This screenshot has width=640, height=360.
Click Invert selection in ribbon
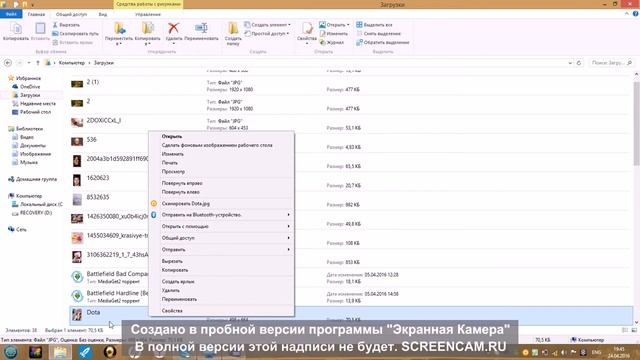pyautogui.click(x=382, y=42)
